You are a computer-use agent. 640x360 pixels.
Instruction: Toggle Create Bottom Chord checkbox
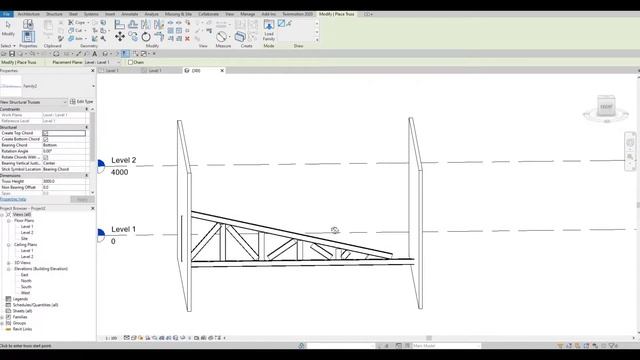coord(45,139)
